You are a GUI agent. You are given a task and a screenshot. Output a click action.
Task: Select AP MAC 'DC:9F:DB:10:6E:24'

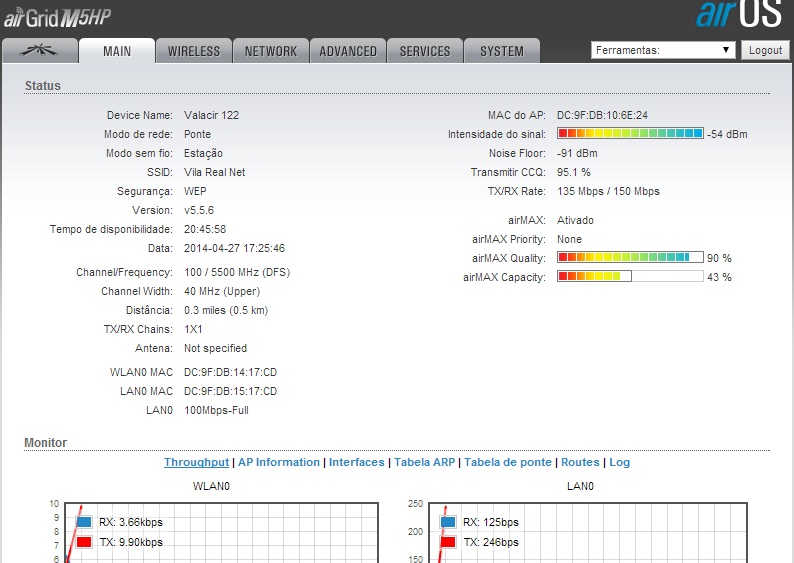point(602,115)
